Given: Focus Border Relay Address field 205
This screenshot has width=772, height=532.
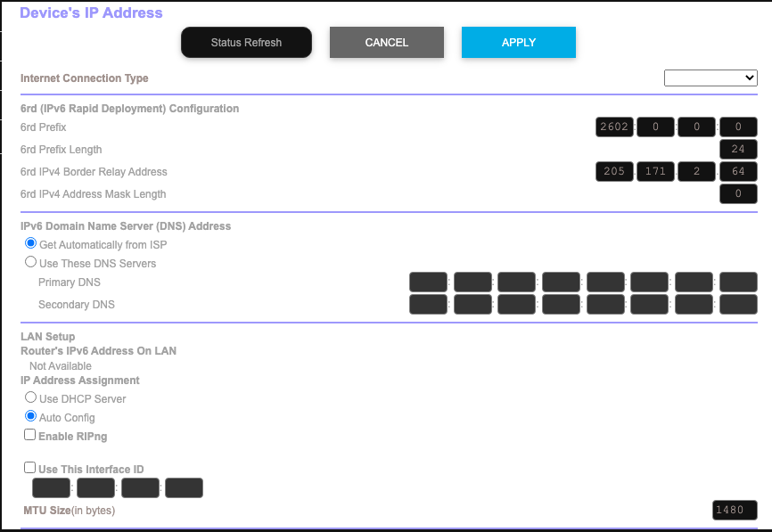Looking at the screenshot, I should (614, 171).
